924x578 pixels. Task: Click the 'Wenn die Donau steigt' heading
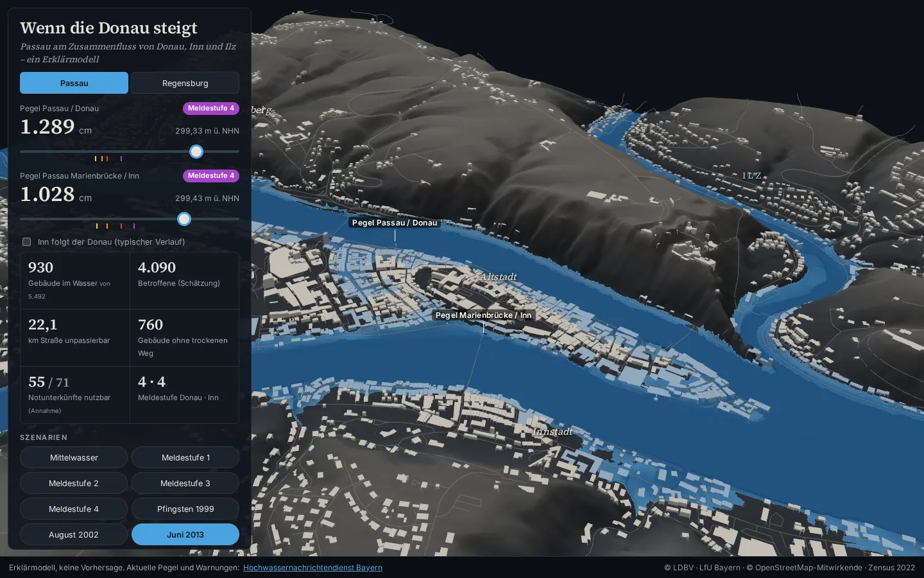point(108,28)
